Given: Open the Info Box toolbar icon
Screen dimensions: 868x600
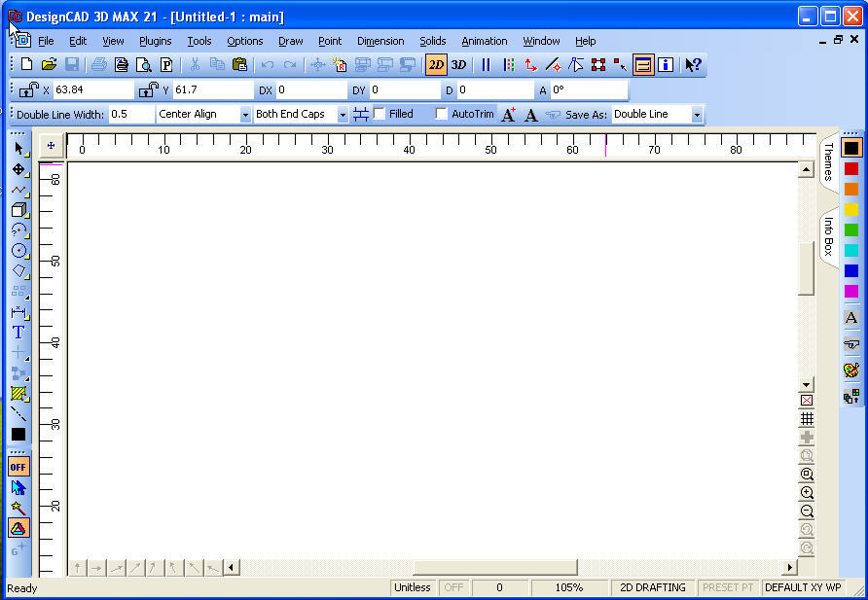Looking at the screenshot, I should (666, 65).
